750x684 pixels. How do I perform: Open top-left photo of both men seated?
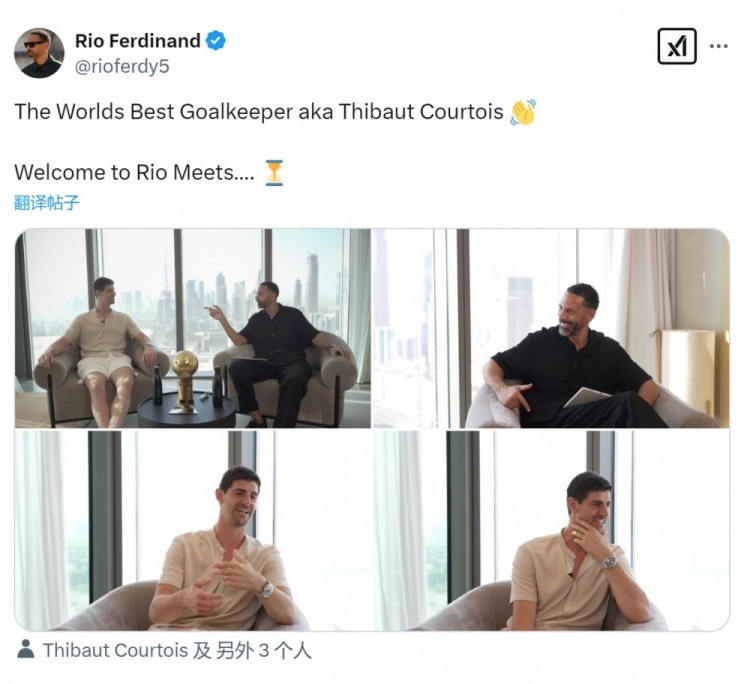point(193,328)
